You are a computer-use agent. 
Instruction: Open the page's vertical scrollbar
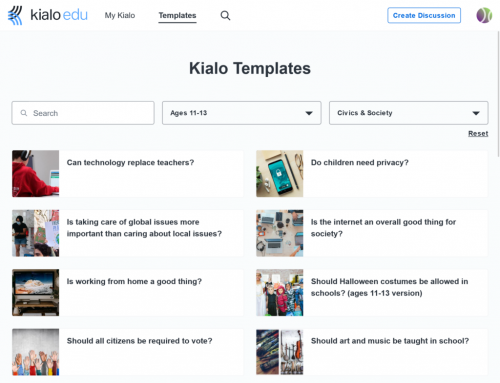(498, 92)
